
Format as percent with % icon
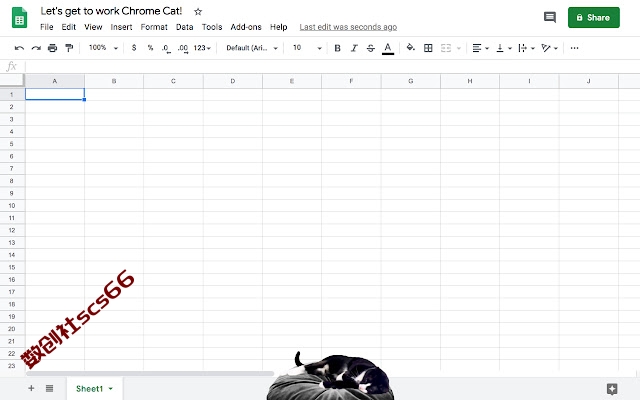pos(150,48)
